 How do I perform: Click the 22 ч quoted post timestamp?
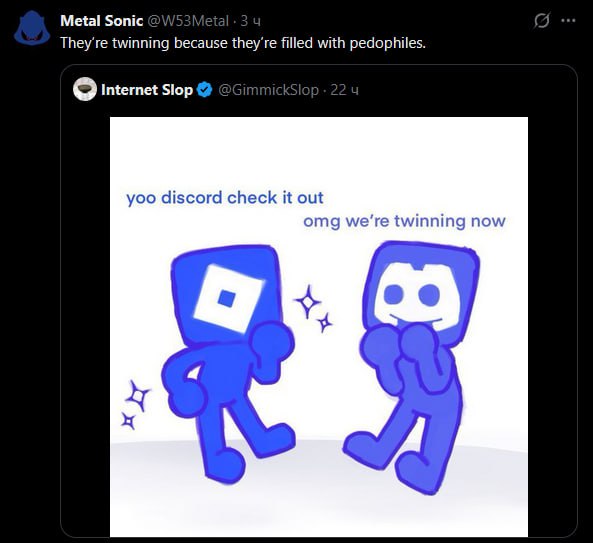344,90
